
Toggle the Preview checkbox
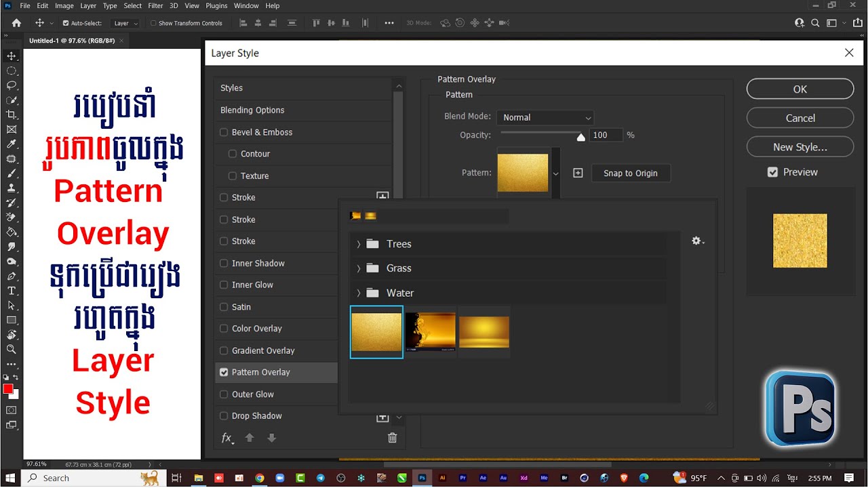pos(772,172)
